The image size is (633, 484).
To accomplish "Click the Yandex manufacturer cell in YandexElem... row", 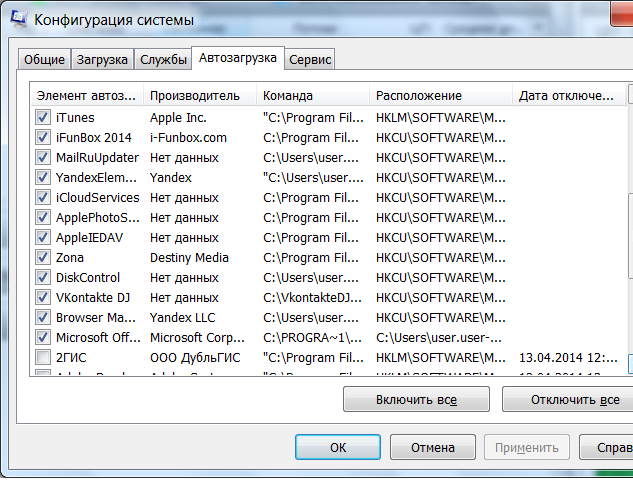I will tap(171, 178).
